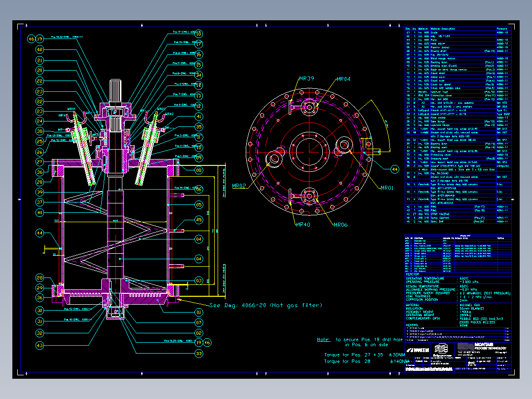Select part balloon number 06
The width and height of the screenshot is (532, 399).
(x=199, y=190)
